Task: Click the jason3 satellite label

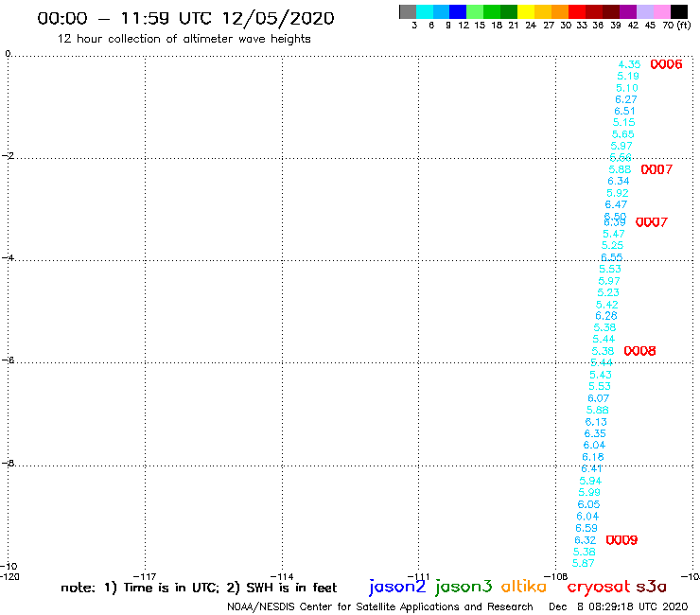Action: (464, 587)
